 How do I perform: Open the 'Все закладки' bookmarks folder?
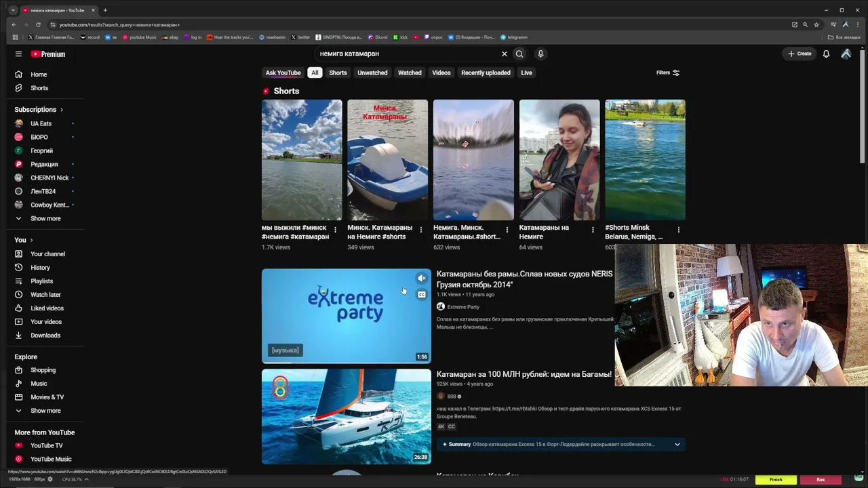pos(844,37)
